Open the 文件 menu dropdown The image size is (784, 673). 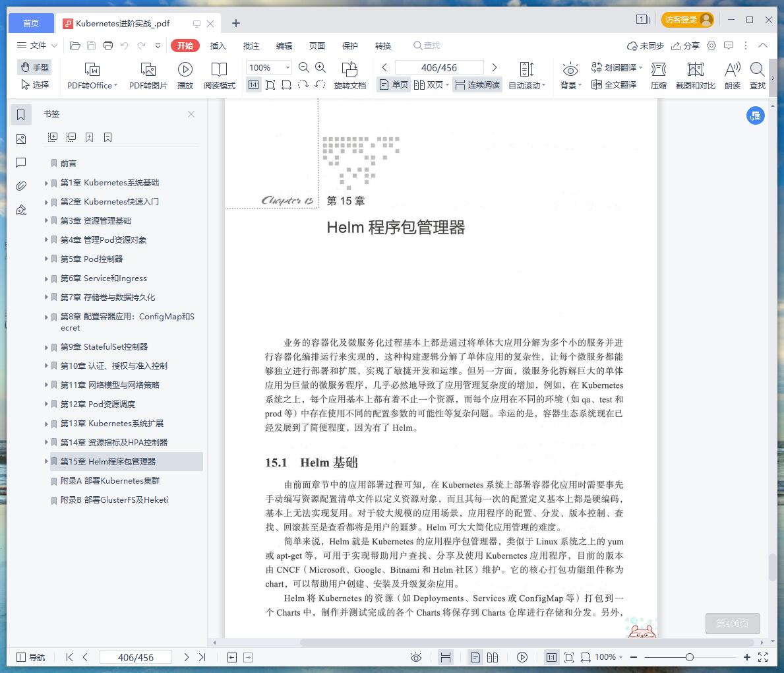click(38, 46)
